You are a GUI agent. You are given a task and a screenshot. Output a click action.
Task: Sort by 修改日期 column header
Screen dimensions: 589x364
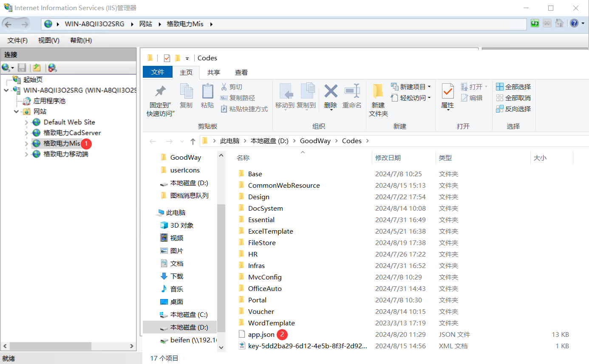point(388,158)
